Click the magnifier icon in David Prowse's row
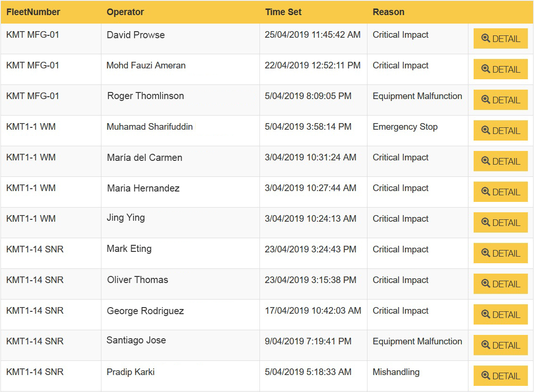Screen dimensions: 534x392 pyautogui.click(x=485, y=39)
